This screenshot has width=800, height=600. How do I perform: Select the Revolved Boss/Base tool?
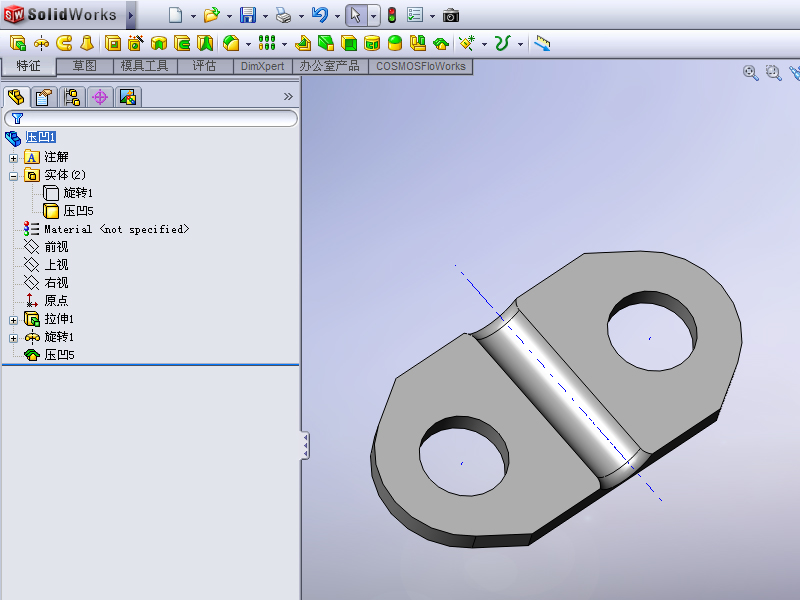pos(41,44)
